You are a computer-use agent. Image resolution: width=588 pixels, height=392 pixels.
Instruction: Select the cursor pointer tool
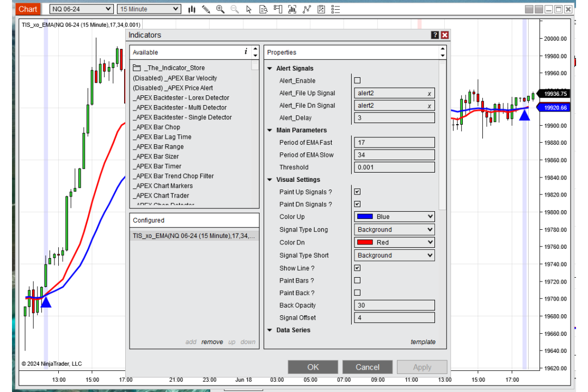coord(249,9)
